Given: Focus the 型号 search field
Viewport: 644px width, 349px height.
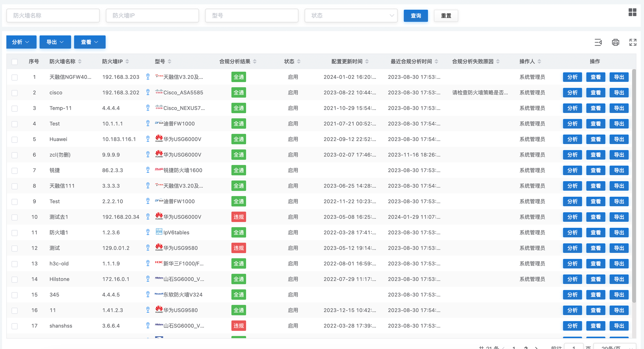Looking at the screenshot, I should pos(252,15).
